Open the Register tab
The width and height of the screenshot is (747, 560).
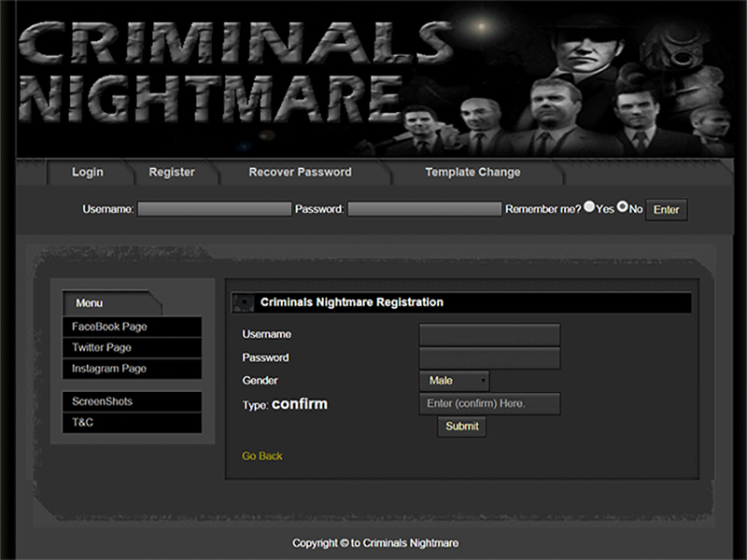coord(172,172)
